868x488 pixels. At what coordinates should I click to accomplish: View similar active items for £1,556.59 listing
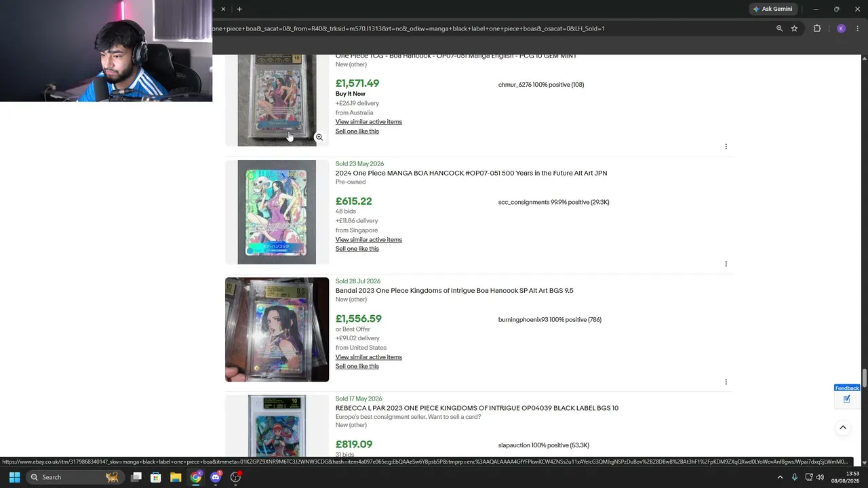pyautogui.click(x=369, y=357)
